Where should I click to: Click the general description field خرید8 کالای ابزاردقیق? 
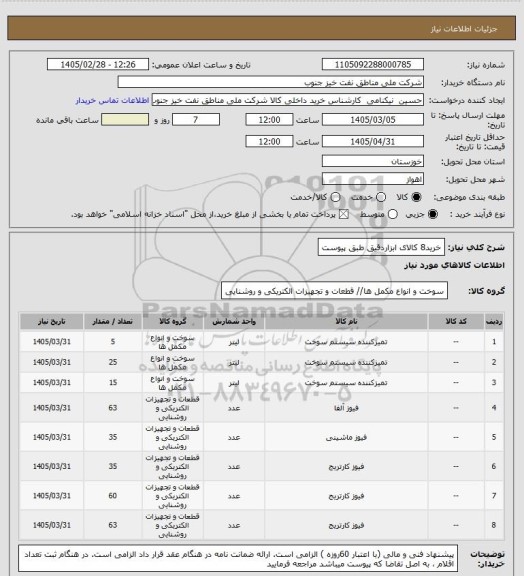381,247
